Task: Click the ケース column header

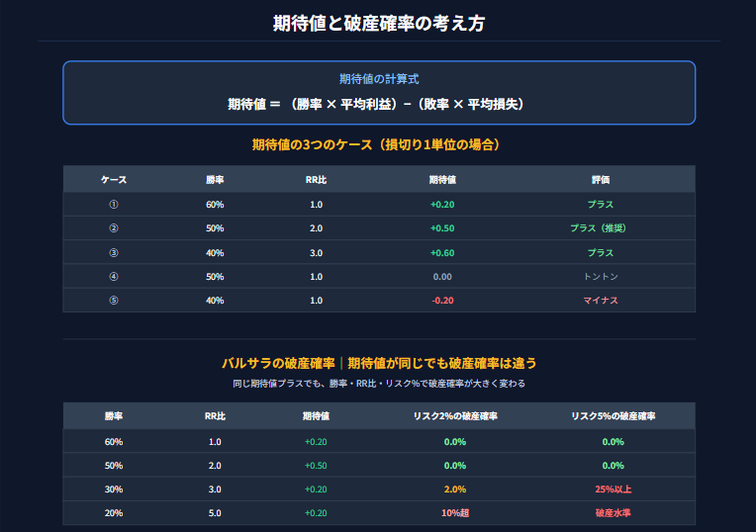Action: coord(114,180)
